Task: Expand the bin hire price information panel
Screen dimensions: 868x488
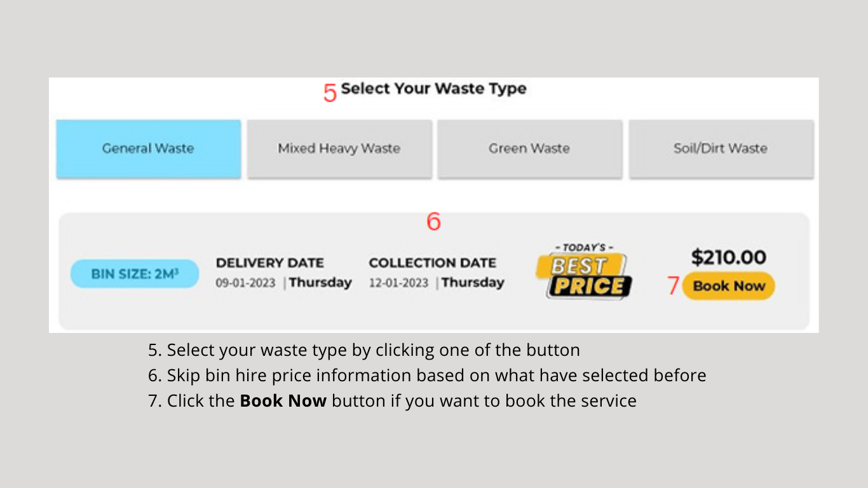Action: coord(433,270)
